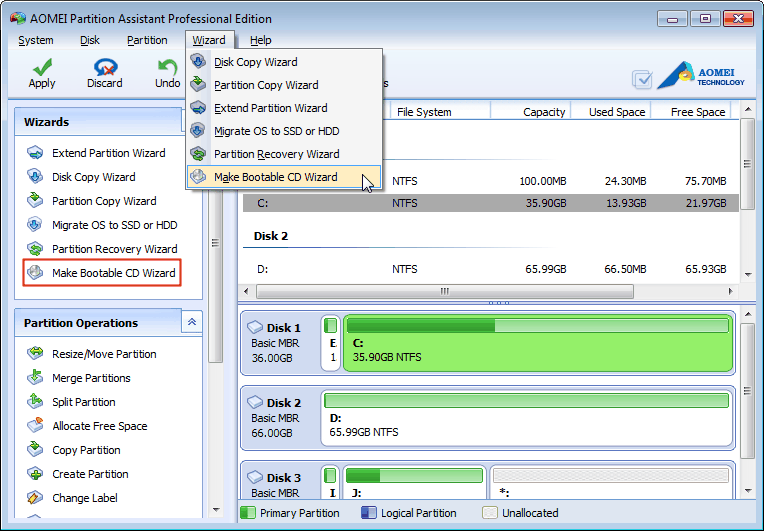Click Extend Partition Wizard icon in menu

pyautogui.click(x=198, y=108)
